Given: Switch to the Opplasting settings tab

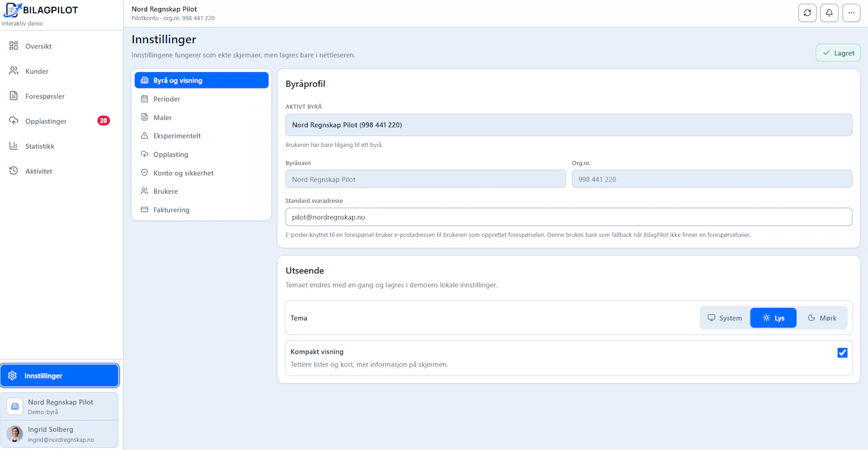Looking at the screenshot, I should click(201, 154).
